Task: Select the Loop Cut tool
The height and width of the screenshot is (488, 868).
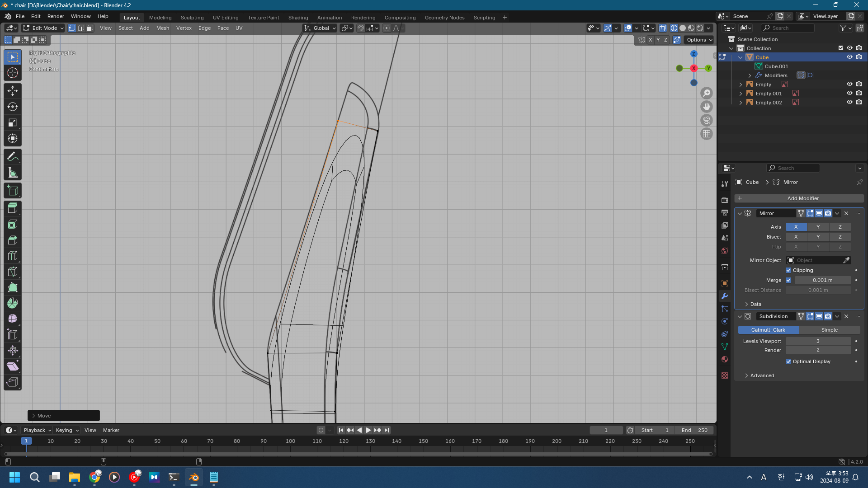Action: [x=13, y=256]
